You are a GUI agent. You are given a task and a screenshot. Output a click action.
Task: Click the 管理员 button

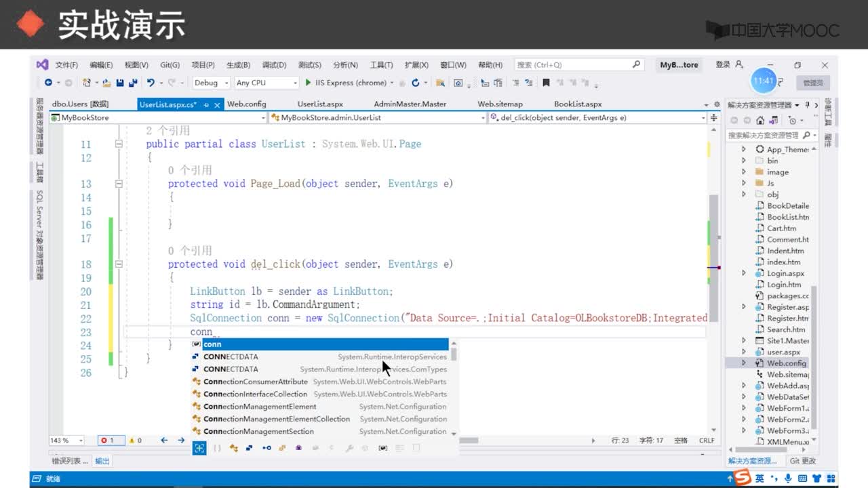tap(812, 83)
